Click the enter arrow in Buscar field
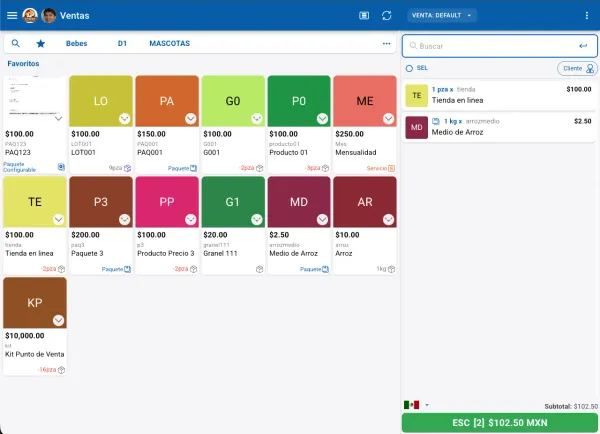The height and width of the screenshot is (434, 600). [582, 46]
